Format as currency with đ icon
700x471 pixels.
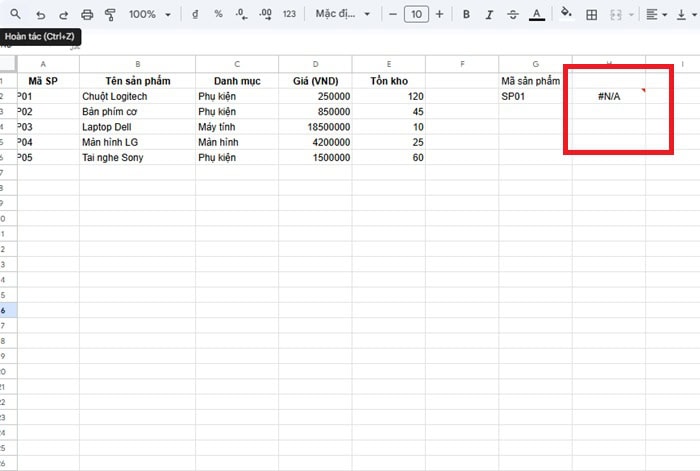[x=195, y=14]
